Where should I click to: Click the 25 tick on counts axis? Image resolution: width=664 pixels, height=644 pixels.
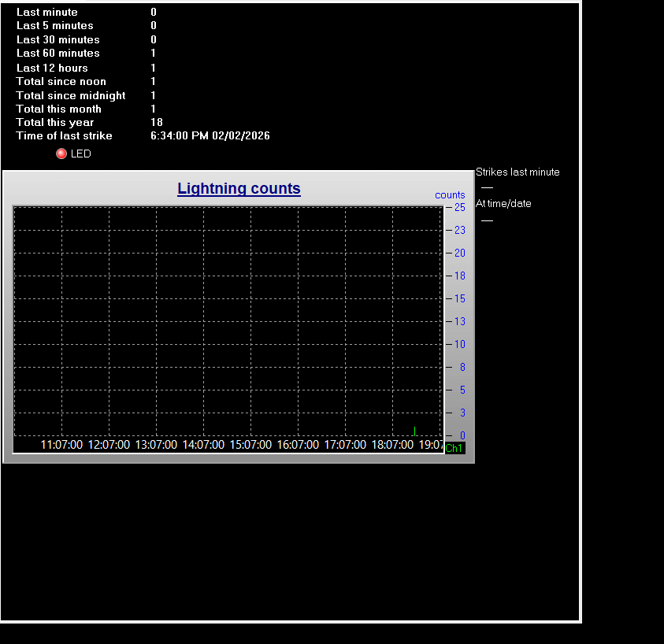(459, 207)
